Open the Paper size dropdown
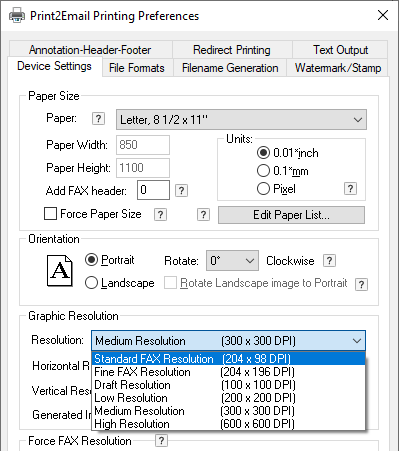Screen dimensions: 399x451 241,119
